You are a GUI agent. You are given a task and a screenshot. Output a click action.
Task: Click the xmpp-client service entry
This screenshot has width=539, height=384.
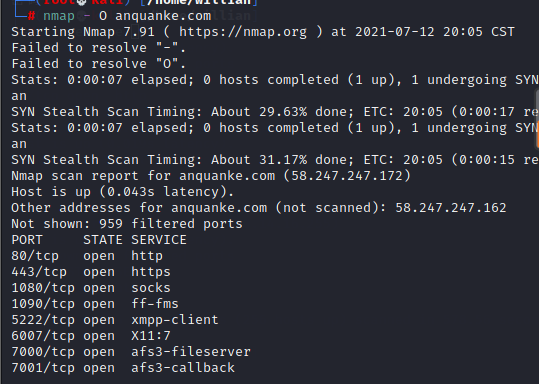click(x=175, y=320)
